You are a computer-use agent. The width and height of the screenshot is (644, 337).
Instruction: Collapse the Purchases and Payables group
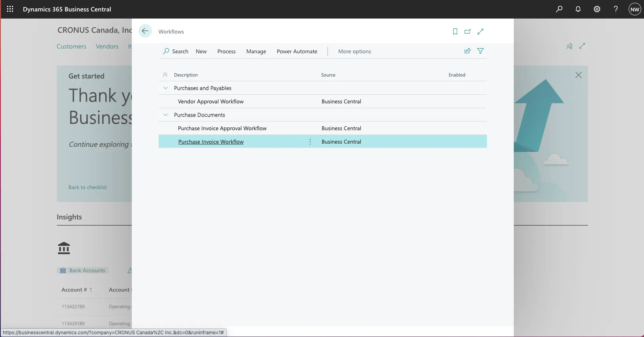[165, 88]
